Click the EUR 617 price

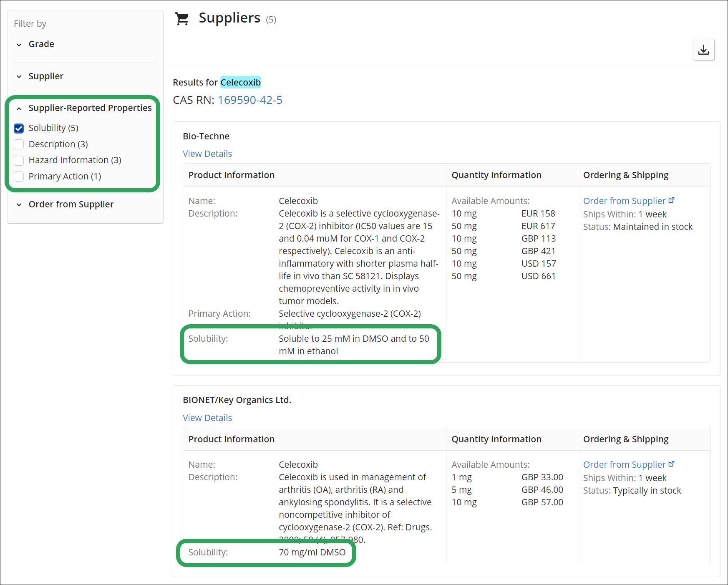click(x=538, y=226)
